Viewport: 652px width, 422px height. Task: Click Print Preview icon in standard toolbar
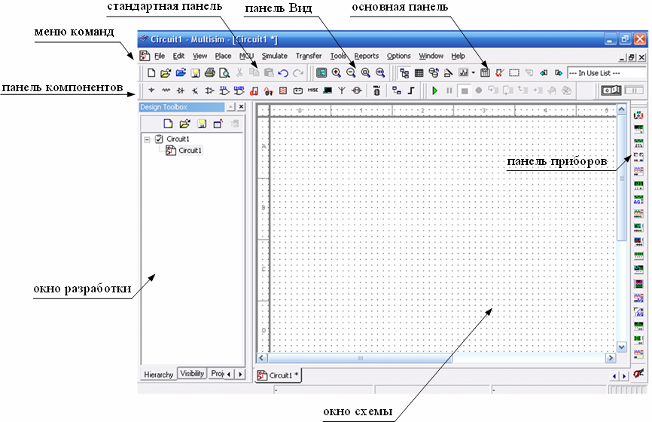(x=225, y=73)
